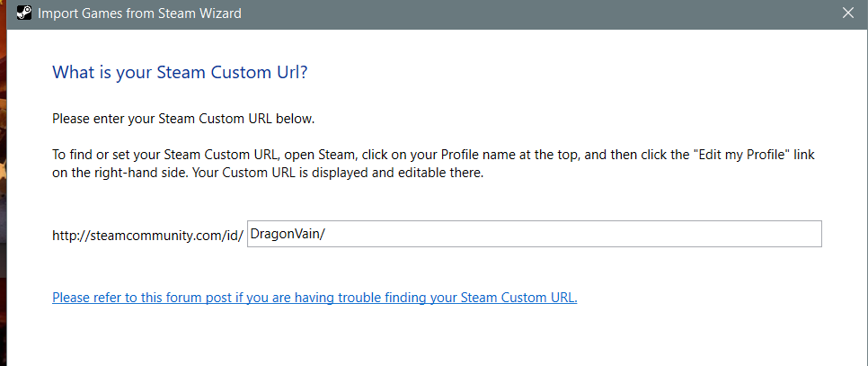Click the blank area of the custom URL textbox
This screenshot has width=868, height=366.
tap(573, 234)
